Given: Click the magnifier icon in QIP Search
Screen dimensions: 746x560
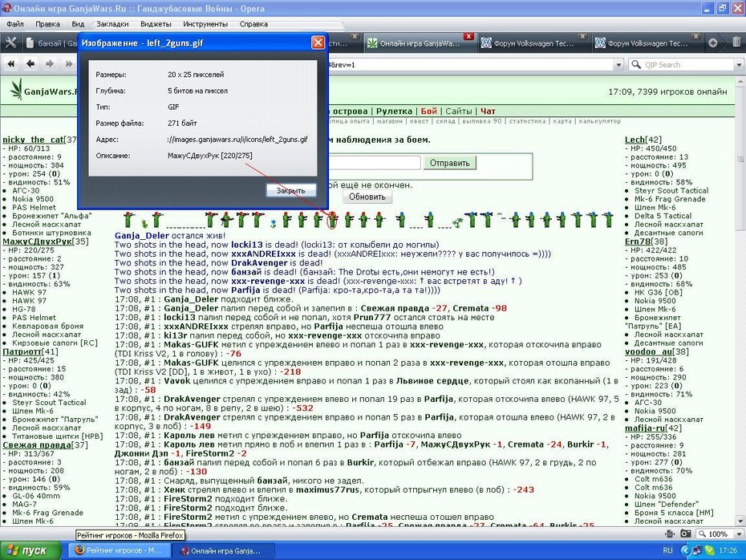Looking at the screenshot, I should point(635,64).
